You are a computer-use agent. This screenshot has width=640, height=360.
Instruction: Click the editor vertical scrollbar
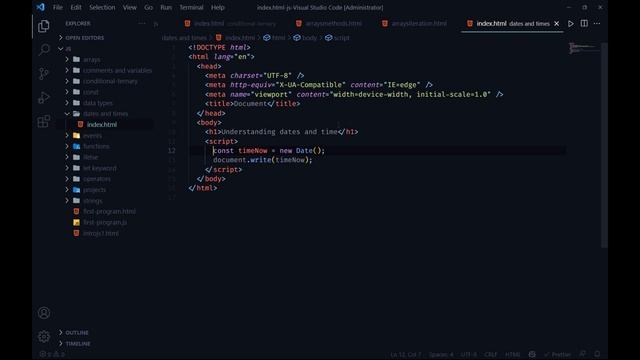pyautogui.click(x=604, y=145)
